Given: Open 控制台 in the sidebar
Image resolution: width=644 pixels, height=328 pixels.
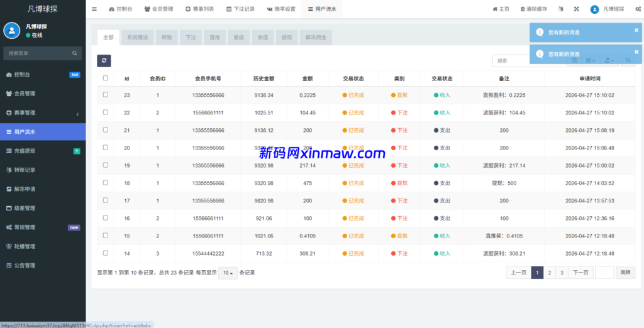Looking at the screenshot, I should coord(43,75).
